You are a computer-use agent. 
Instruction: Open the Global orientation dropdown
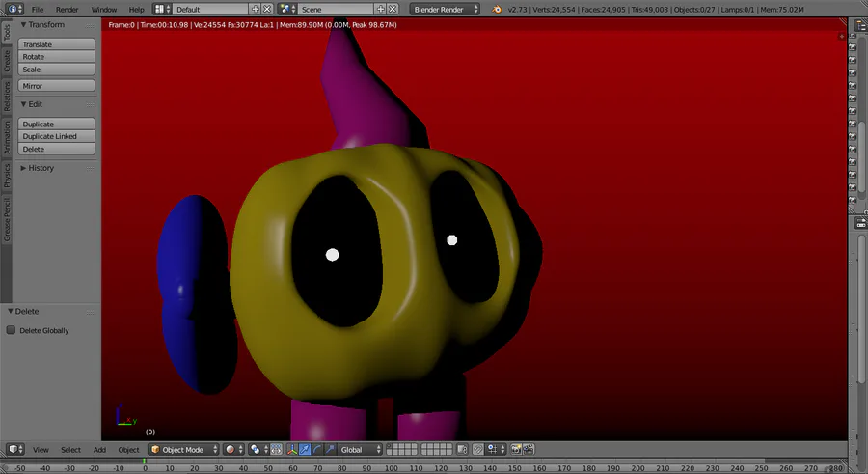(x=360, y=450)
